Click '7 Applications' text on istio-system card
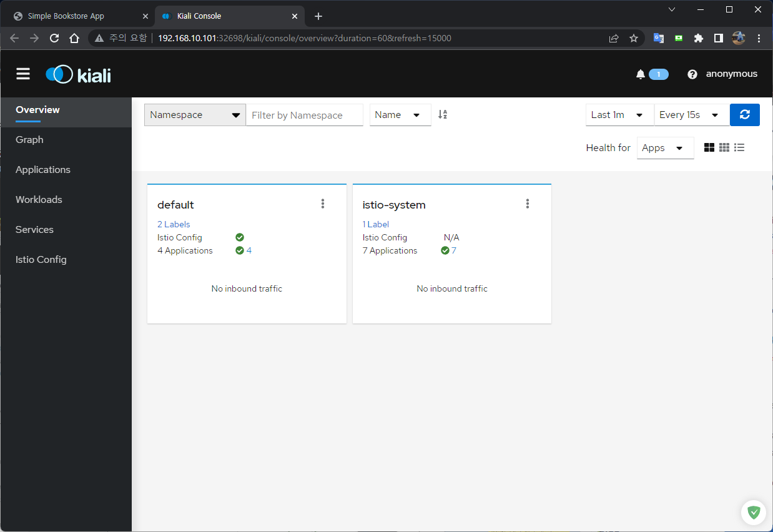This screenshot has height=532, width=773. (x=390, y=250)
